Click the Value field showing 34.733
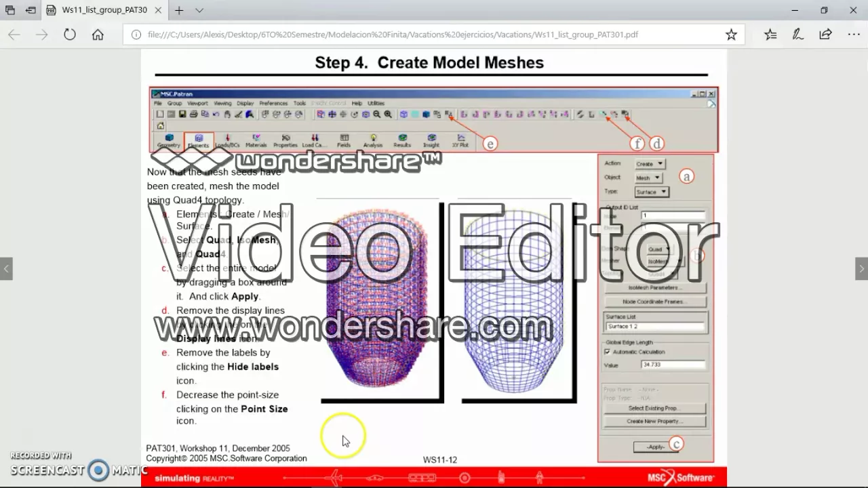Image resolution: width=868 pixels, height=488 pixels. pyautogui.click(x=673, y=365)
